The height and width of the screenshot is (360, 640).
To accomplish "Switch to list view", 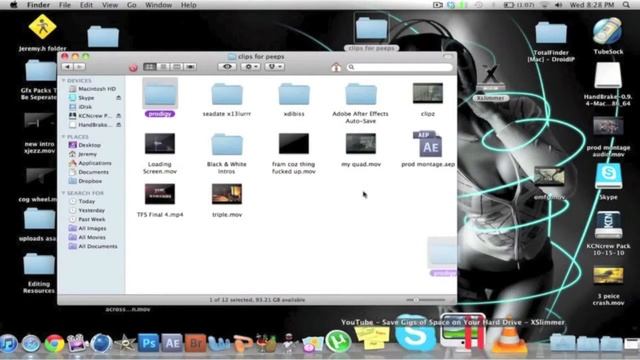I will click(x=163, y=67).
